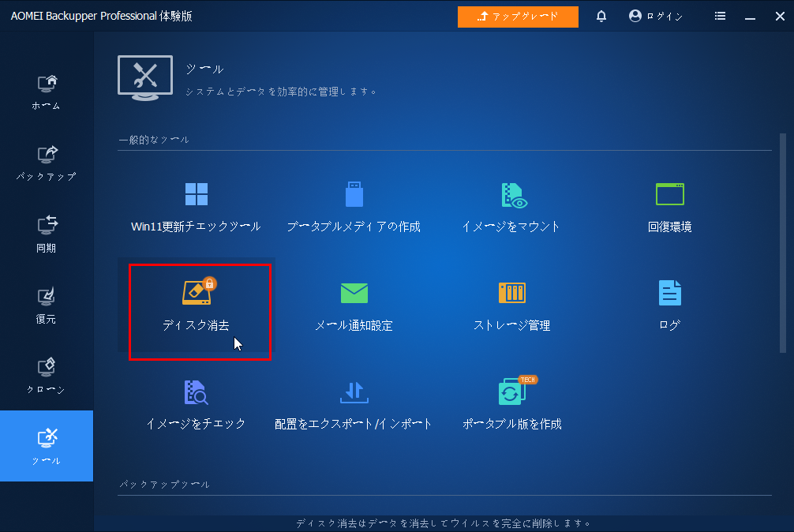Click the ログイン account button

click(x=656, y=17)
